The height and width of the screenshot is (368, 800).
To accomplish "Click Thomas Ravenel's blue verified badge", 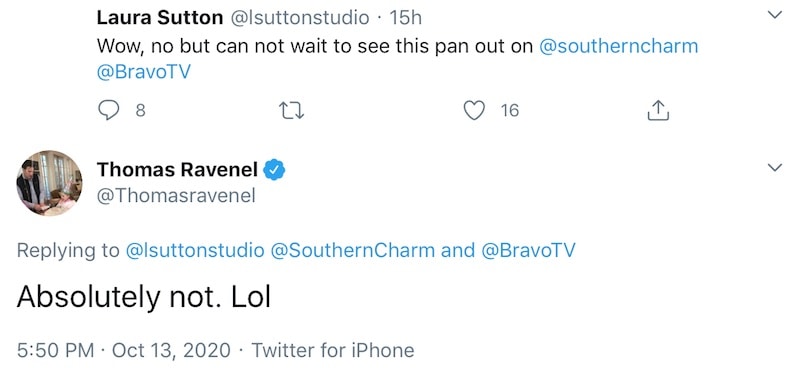I will pos(274,169).
